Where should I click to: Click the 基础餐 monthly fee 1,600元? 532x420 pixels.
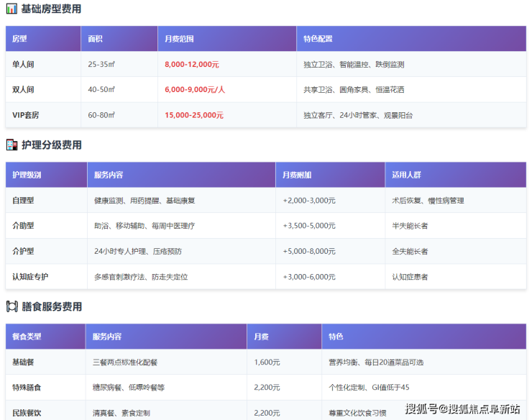click(x=267, y=362)
